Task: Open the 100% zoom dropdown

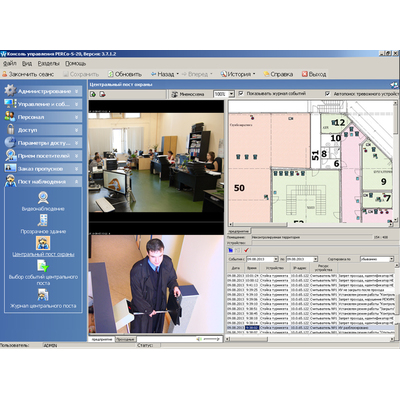Action: (x=231, y=94)
